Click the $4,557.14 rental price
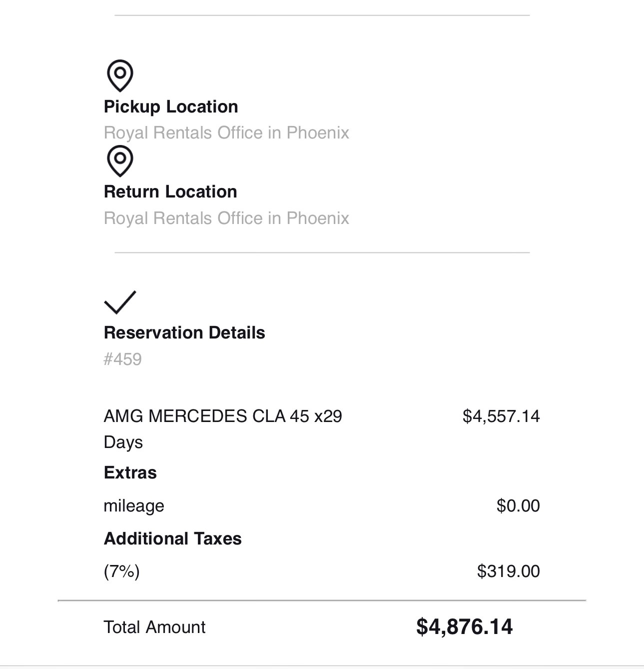Image resolution: width=644 pixels, height=669 pixels. (x=501, y=416)
